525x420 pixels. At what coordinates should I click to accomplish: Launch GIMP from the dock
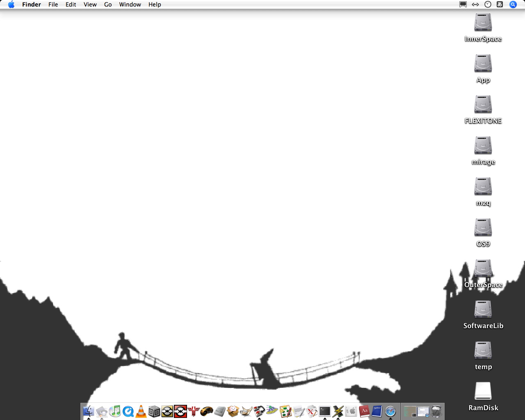246,411
